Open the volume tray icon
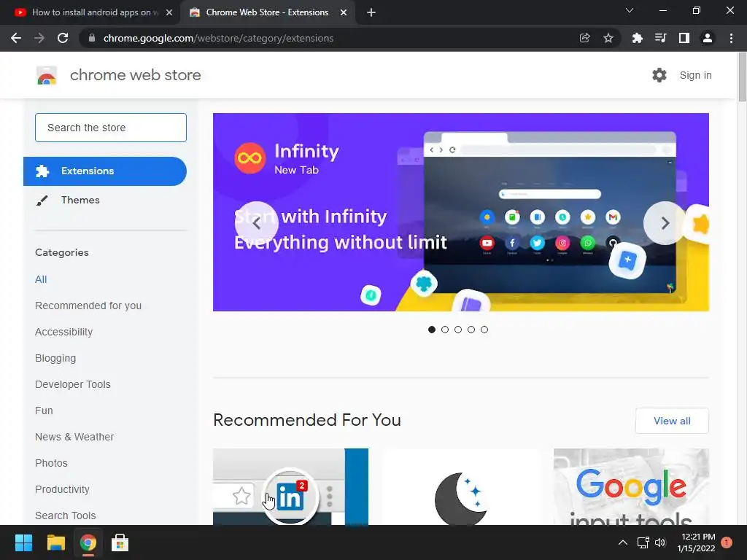 click(x=660, y=542)
